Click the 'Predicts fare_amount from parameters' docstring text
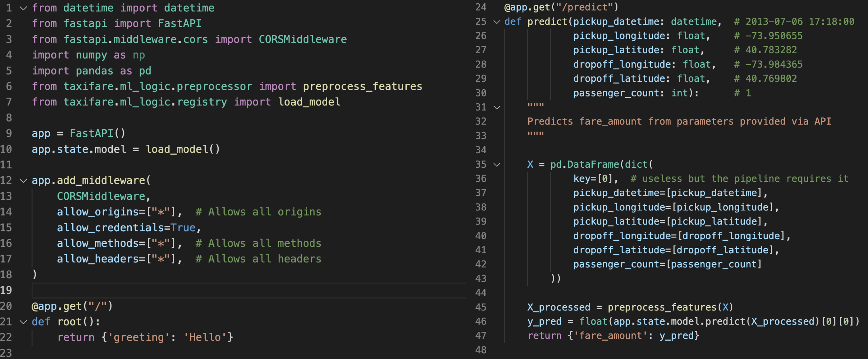This screenshot has height=359, width=868. tap(630, 121)
